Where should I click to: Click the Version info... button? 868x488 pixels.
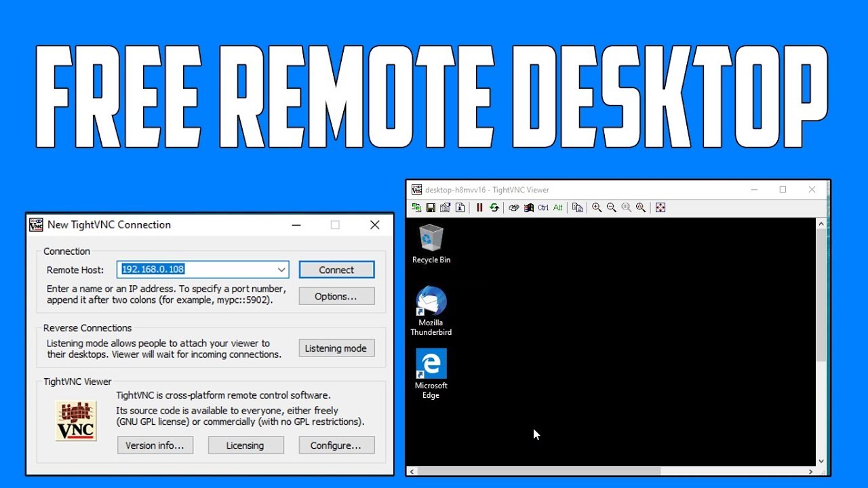(x=155, y=445)
